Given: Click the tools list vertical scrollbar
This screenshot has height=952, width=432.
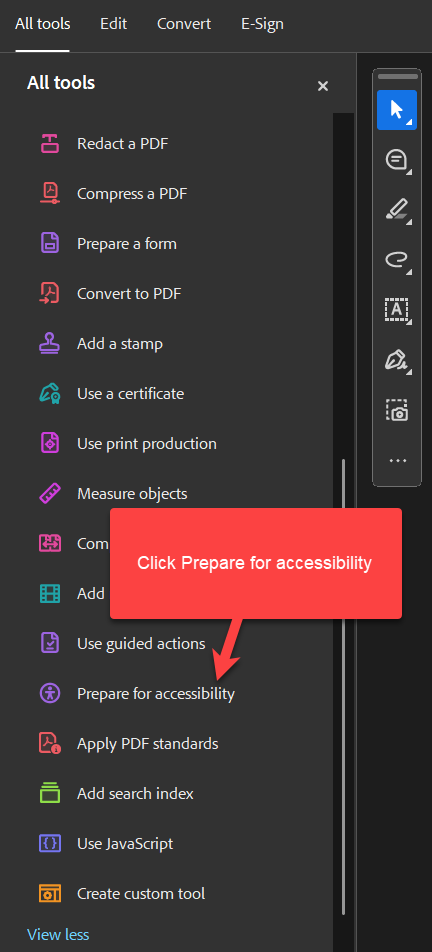Looking at the screenshot, I should (x=343, y=686).
